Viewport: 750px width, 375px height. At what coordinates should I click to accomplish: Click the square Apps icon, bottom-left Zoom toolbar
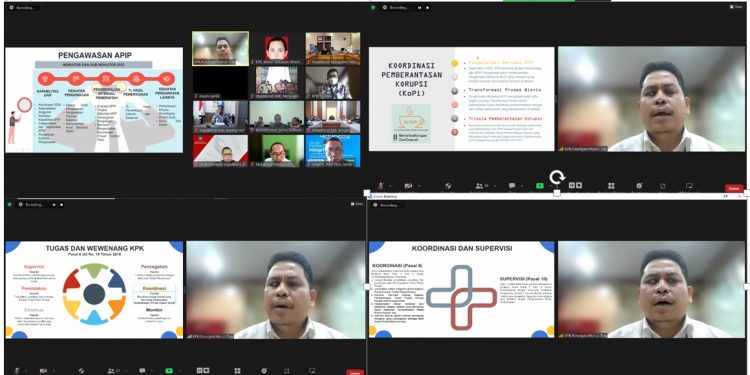click(287, 371)
